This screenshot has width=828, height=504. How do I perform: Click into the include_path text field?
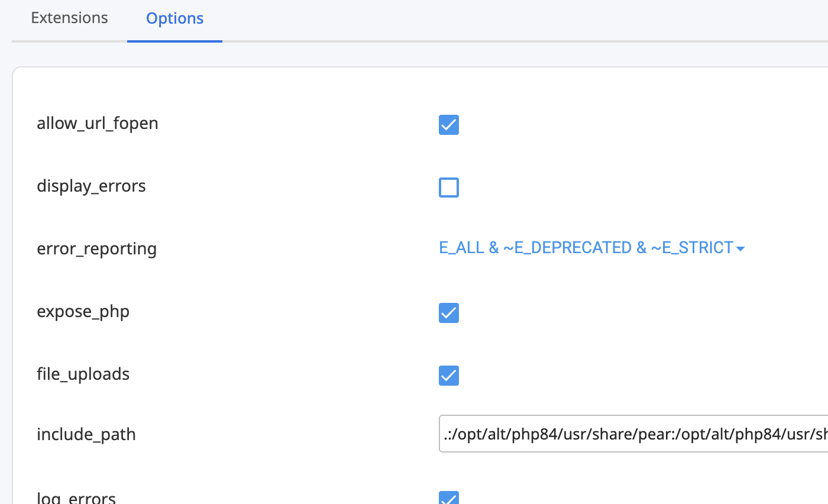pos(633,434)
